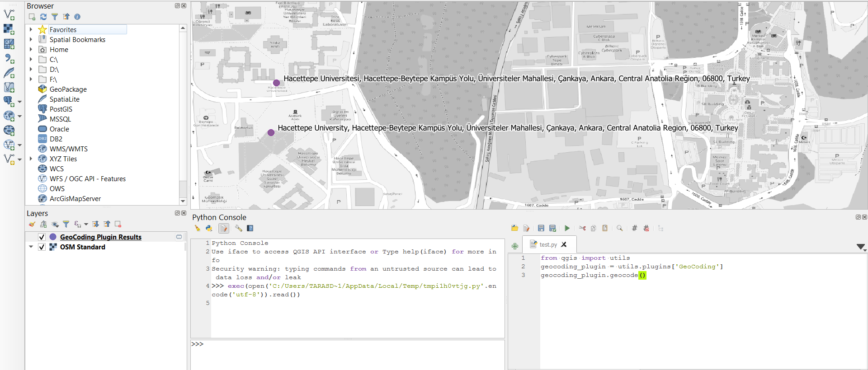
Task: Open Layer Styling panel from Layers toolbar
Action: pos(32,224)
